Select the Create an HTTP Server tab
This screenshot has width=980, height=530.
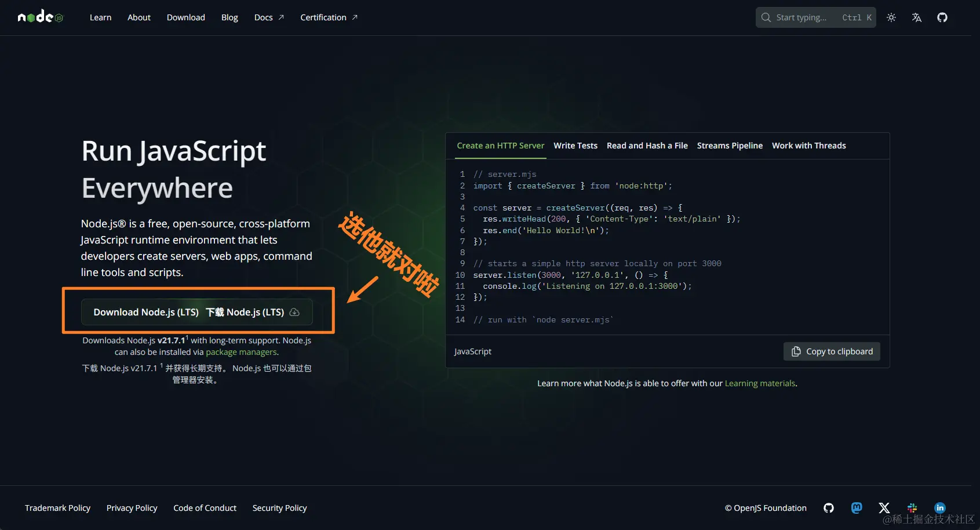coord(501,146)
